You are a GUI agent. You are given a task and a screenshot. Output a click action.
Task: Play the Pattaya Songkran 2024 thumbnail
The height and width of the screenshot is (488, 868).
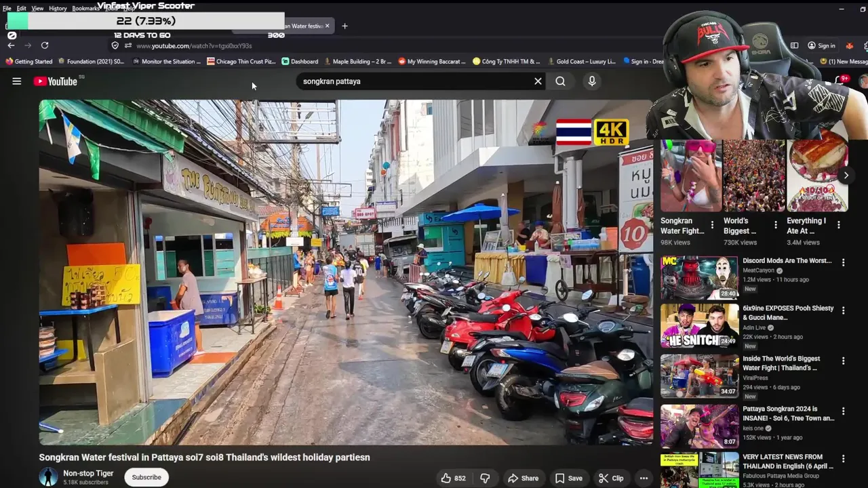click(x=700, y=426)
